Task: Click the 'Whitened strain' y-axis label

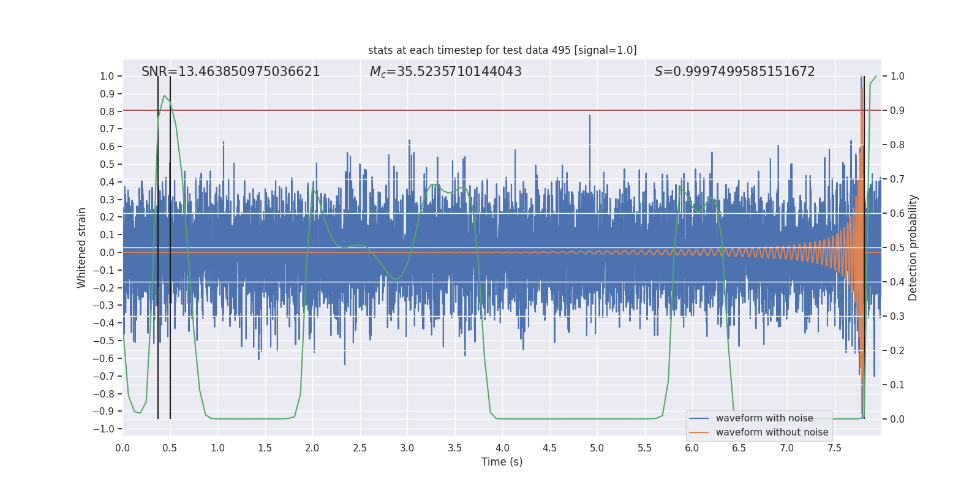Action: click(x=82, y=247)
